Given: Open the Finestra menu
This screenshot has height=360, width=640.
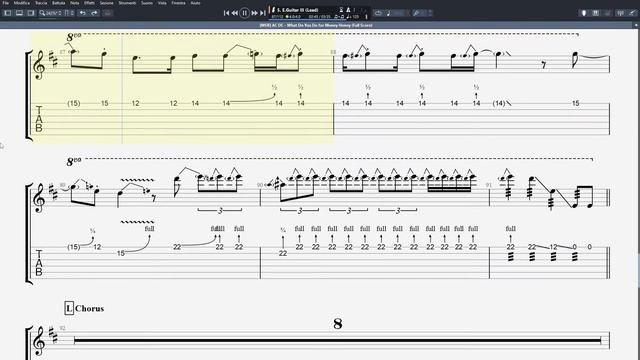Looking at the screenshot, I should click(178, 3).
